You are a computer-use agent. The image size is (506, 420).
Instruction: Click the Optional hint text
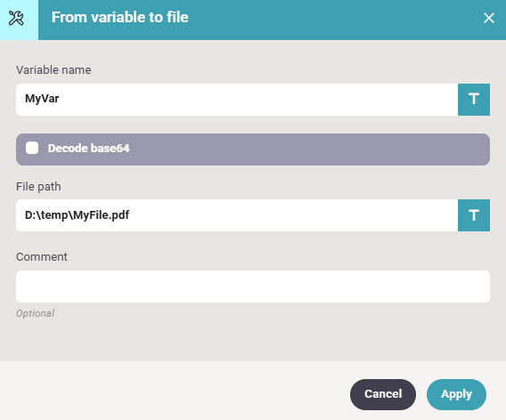tap(35, 313)
